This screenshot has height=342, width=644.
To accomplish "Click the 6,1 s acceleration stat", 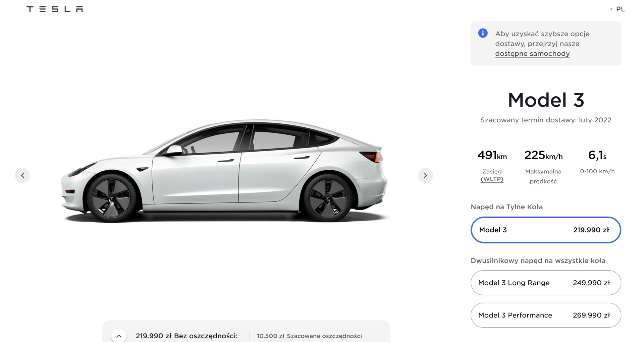I will (597, 156).
